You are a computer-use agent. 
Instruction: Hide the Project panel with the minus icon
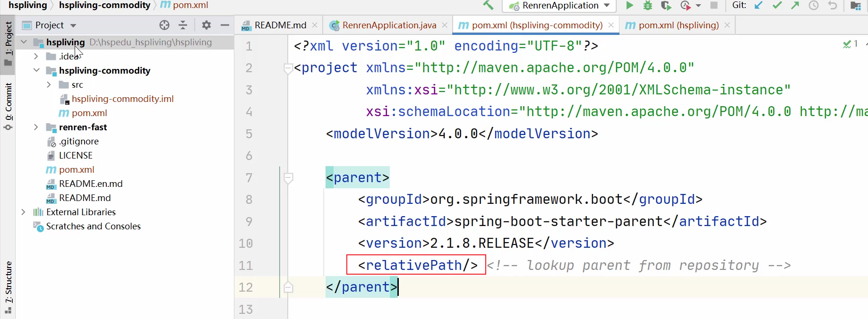[225, 25]
